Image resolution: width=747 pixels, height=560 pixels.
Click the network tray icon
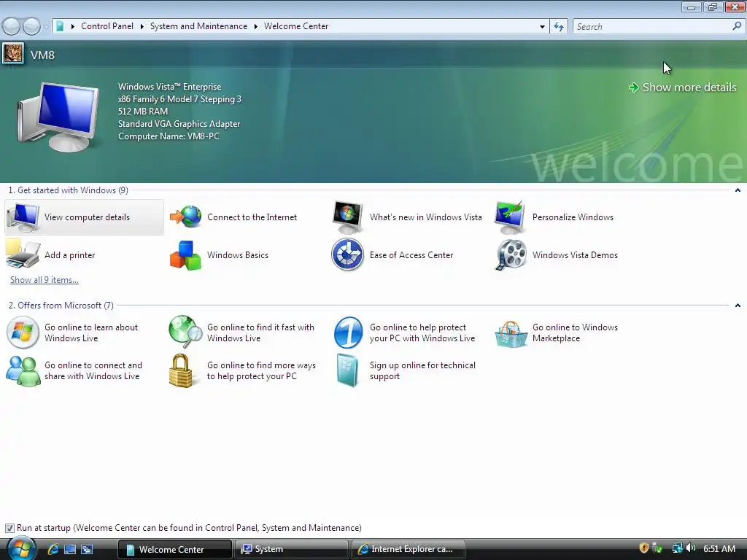pos(677,548)
